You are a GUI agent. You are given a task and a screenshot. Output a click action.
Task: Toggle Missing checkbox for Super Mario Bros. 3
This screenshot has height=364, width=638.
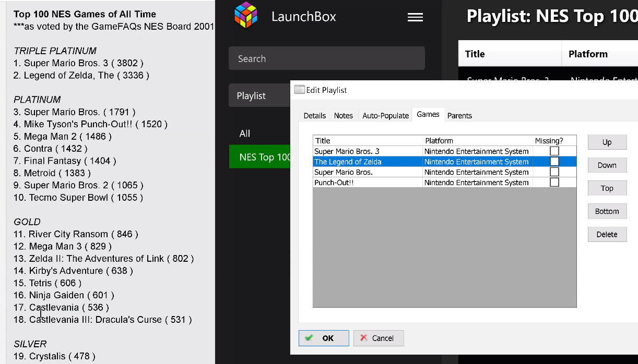tap(554, 151)
